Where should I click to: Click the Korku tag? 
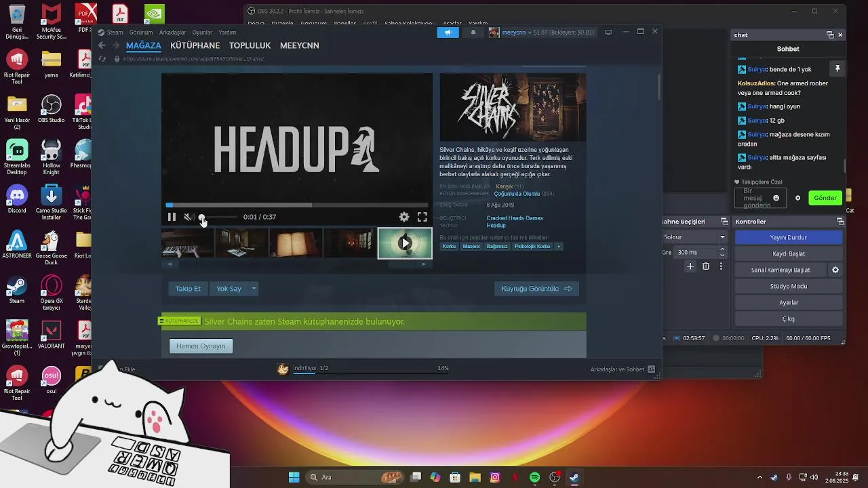click(x=449, y=247)
